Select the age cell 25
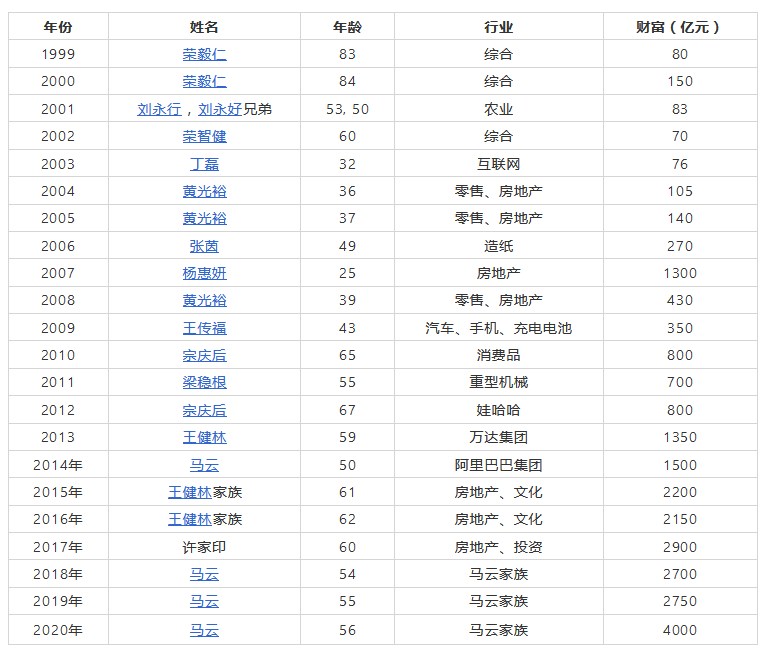This screenshot has height=652, width=767. pyautogui.click(x=347, y=273)
